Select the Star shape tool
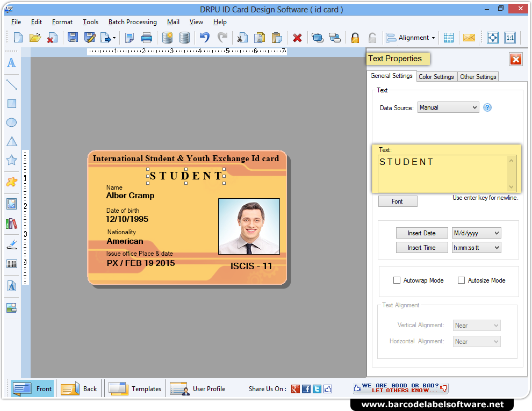This screenshot has height=411, width=532. 11,160
